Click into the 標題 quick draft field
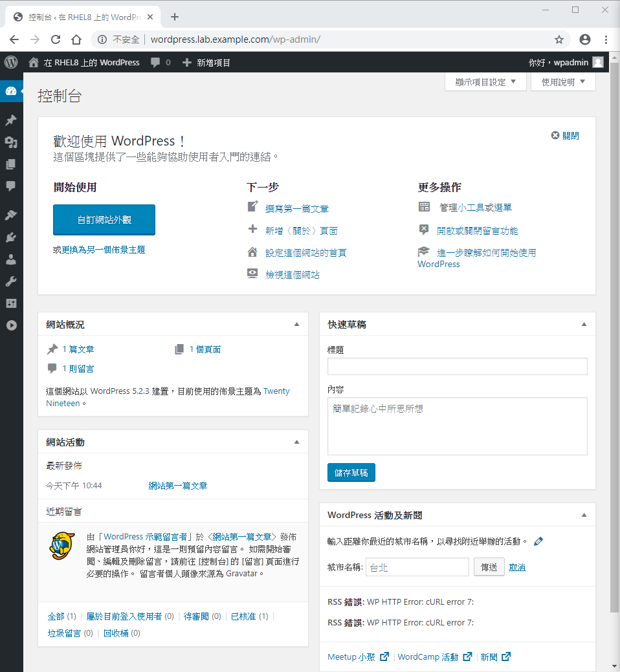 point(458,367)
